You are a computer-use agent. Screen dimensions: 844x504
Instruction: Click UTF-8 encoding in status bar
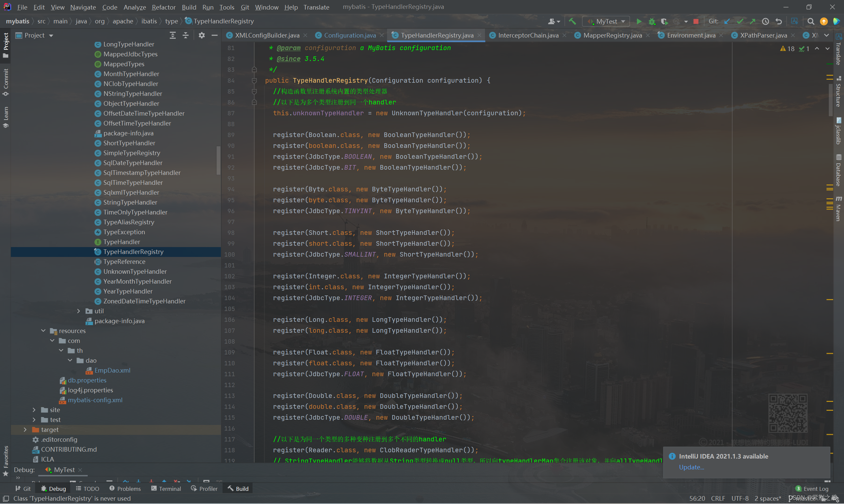[739, 498]
